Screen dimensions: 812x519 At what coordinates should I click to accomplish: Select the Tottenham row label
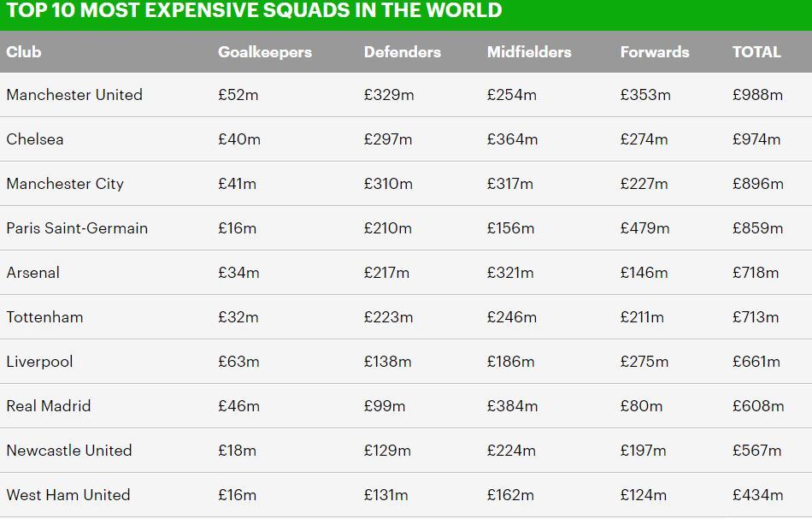click(x=44, y=317)
